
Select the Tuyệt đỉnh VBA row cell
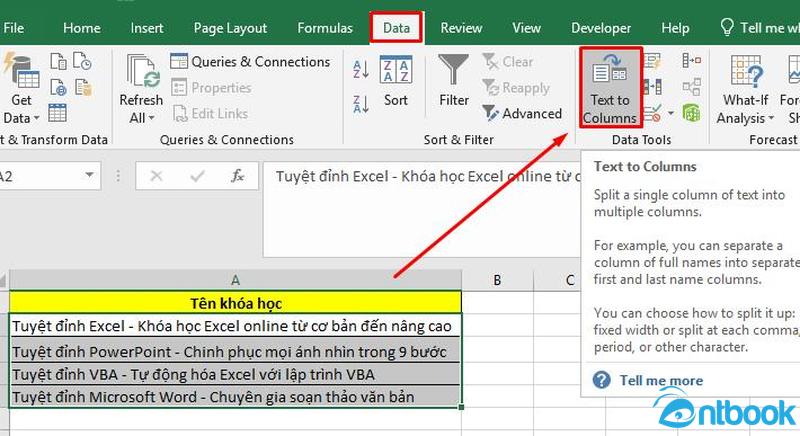pos(235,374)
